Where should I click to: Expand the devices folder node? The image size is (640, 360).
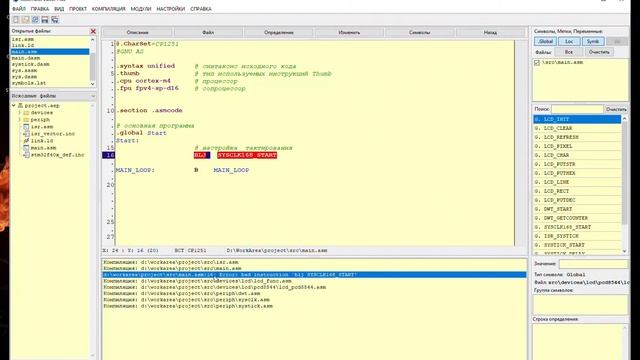click(19, 113)
